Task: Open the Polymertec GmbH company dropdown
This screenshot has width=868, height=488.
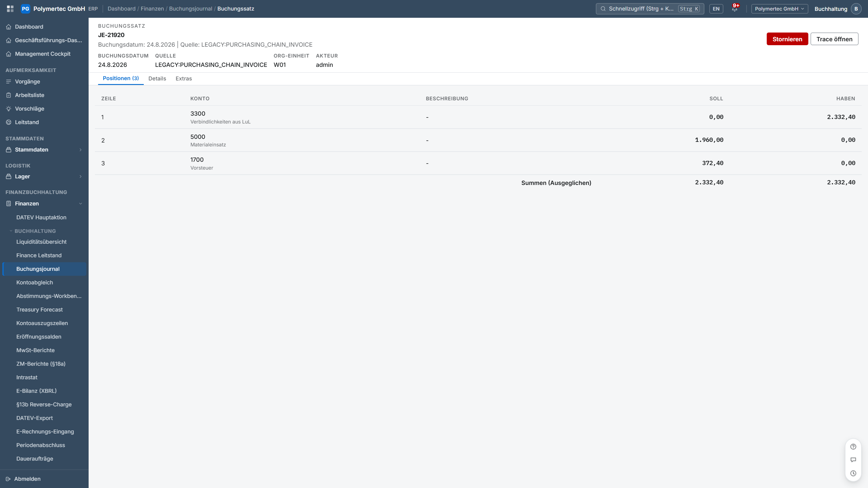Action: click(x=779, y=9)
